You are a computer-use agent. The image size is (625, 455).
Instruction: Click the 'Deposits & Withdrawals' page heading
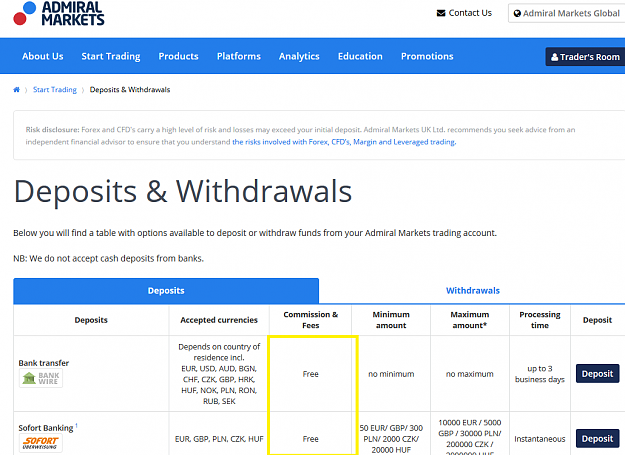click(x=183, y=192)
